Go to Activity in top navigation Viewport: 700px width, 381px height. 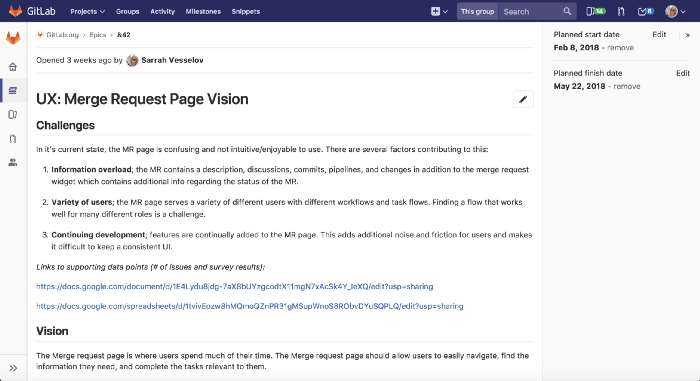click(162, 12)
